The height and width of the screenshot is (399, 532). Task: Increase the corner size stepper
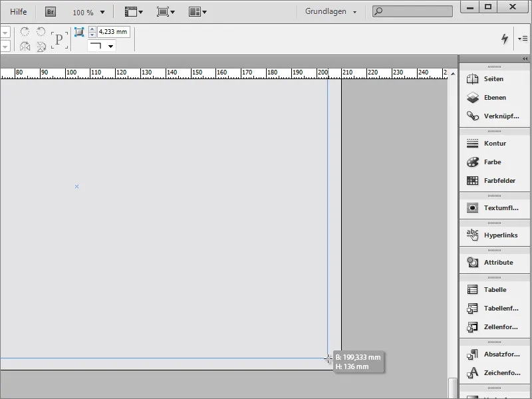tap(92, 29)
